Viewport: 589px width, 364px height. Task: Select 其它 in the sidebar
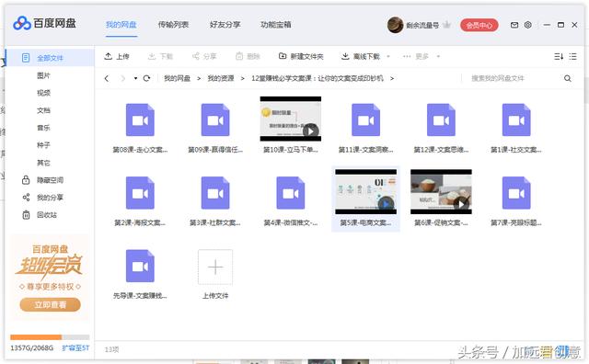(x=43, y=163)
